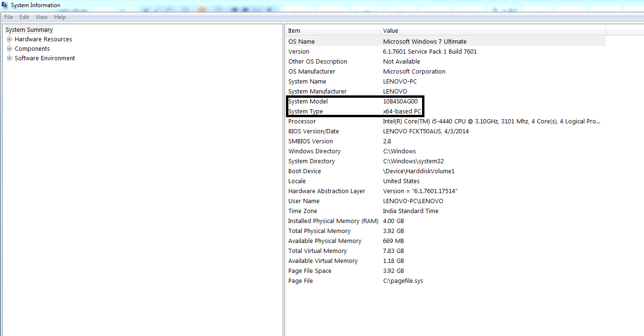This screenshot has width=644, height=336.
Task: Select the OS Name row
Action: coord(446,42)
